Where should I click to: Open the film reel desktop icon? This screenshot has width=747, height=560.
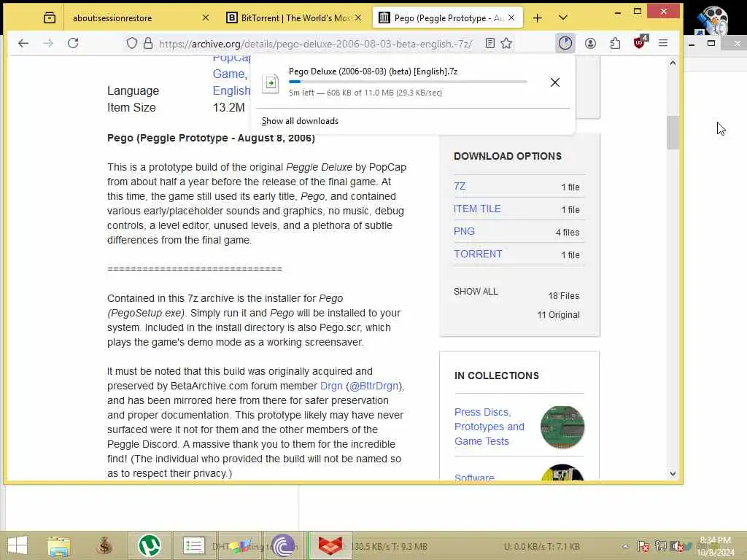click(x=713, y=20)
